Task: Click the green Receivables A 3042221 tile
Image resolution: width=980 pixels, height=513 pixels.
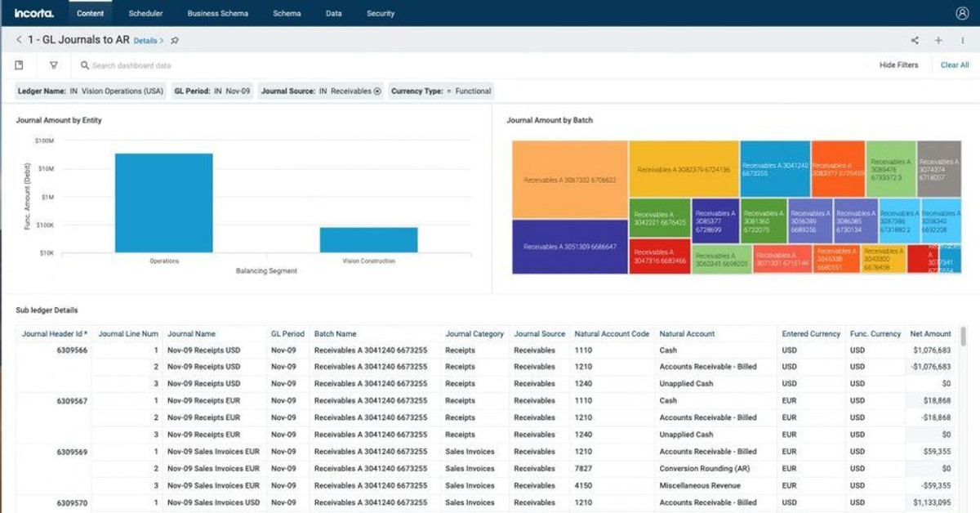Action: tap(660, 218)
